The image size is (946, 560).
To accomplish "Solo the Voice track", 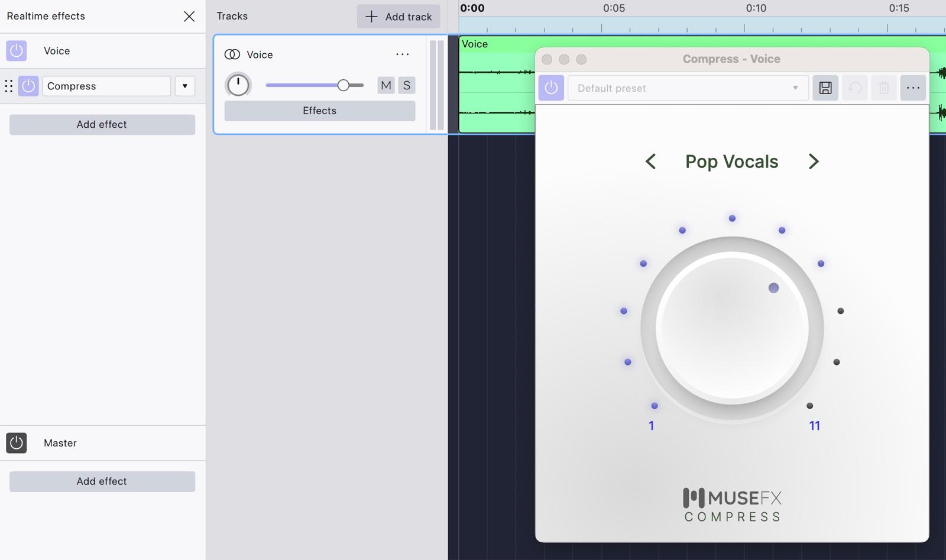I will pos(407,85).
